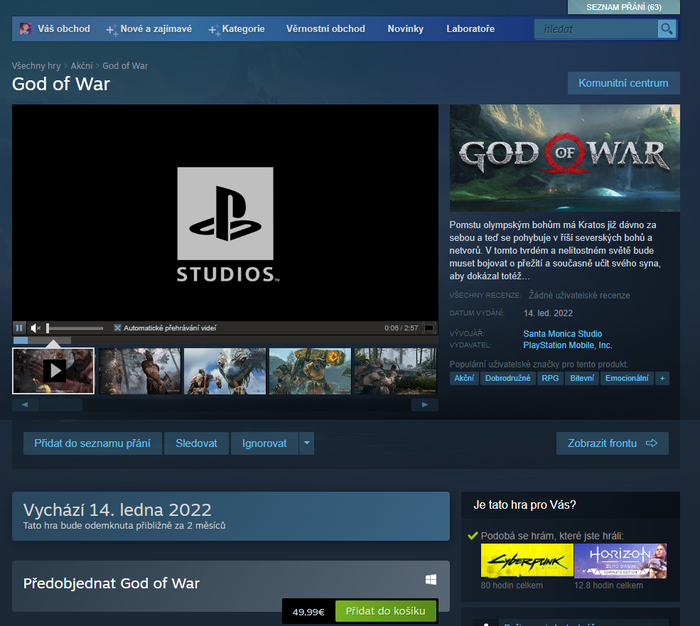Toggle fullscreen video mode
Viewport: 700px width, 626px height.
click(429, 328)
